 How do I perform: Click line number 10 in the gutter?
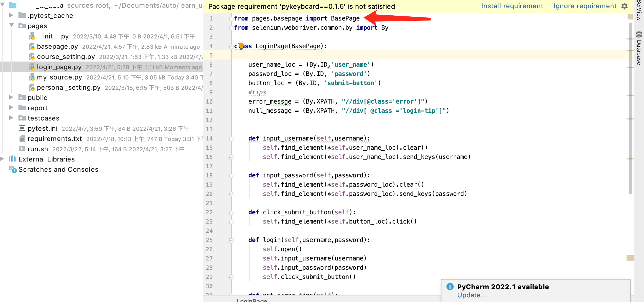point(209,102)
